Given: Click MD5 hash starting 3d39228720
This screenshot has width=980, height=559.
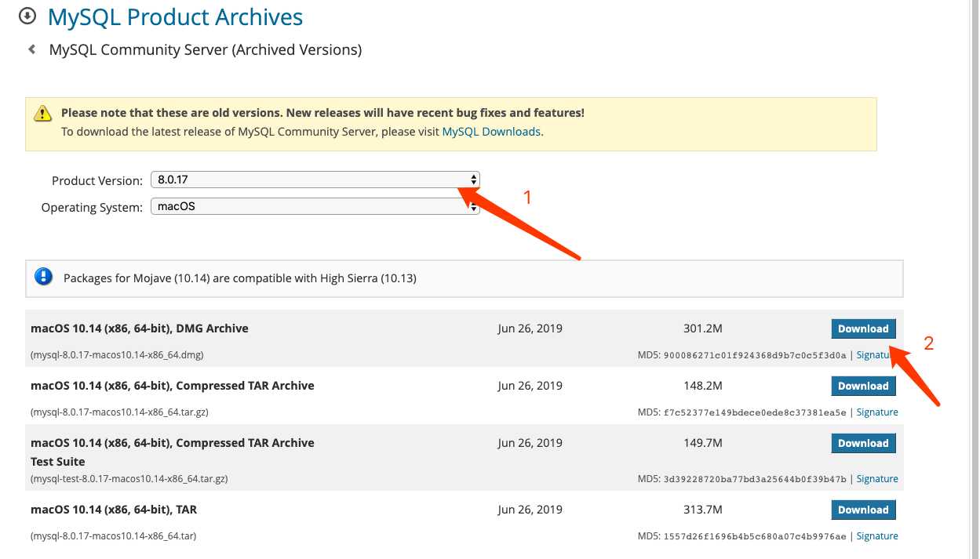Looking at the screenshot, I should point(755,480).
